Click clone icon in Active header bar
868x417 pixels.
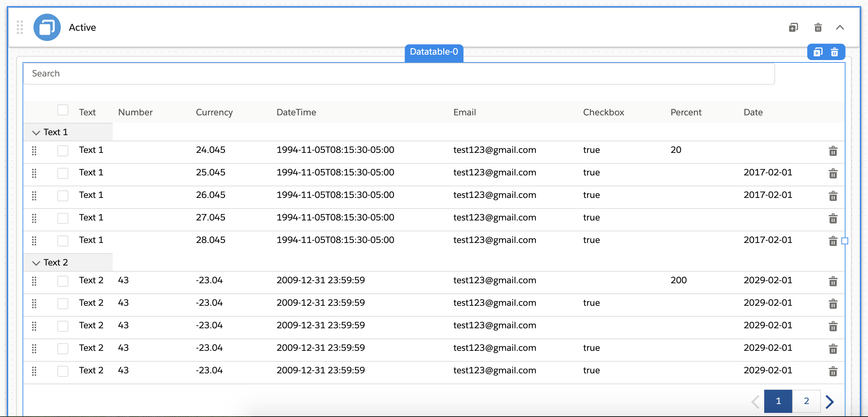tap(793, 27)
